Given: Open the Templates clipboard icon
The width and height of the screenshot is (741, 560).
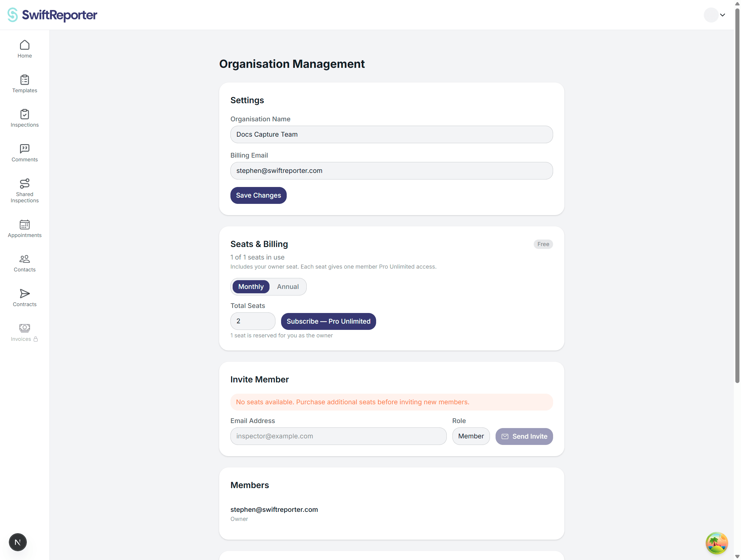Looking at the screenshot, I should 24,80.
